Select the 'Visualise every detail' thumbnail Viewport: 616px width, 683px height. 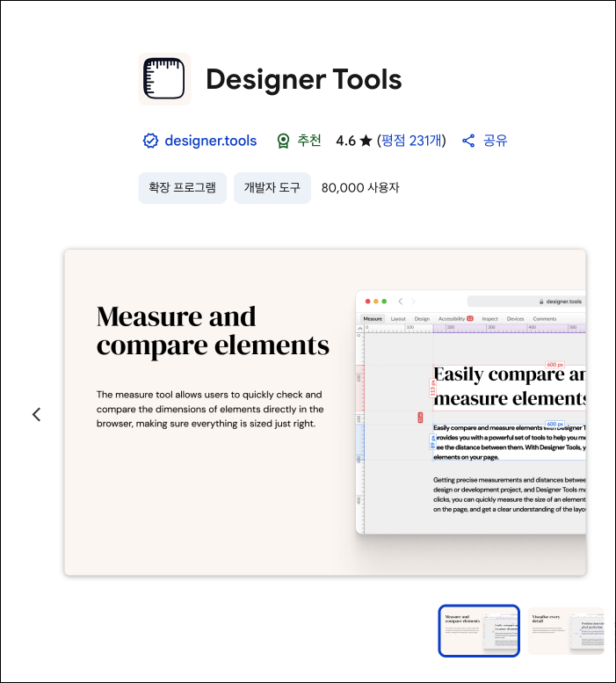coord(565,630)
